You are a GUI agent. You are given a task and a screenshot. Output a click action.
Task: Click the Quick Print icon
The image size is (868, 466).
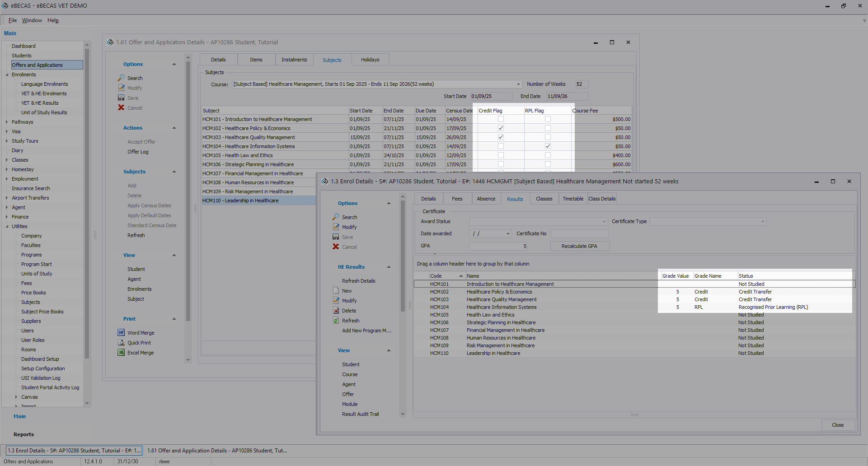click(121, 343)
